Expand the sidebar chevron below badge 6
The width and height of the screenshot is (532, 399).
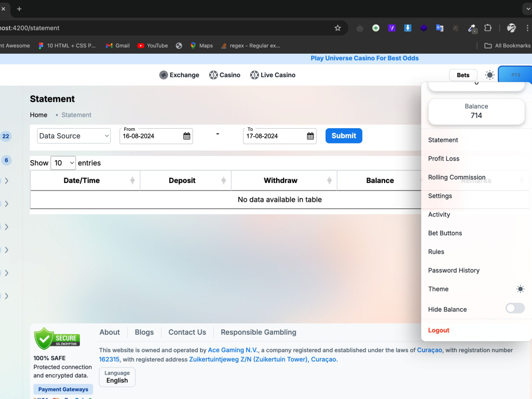6,181
